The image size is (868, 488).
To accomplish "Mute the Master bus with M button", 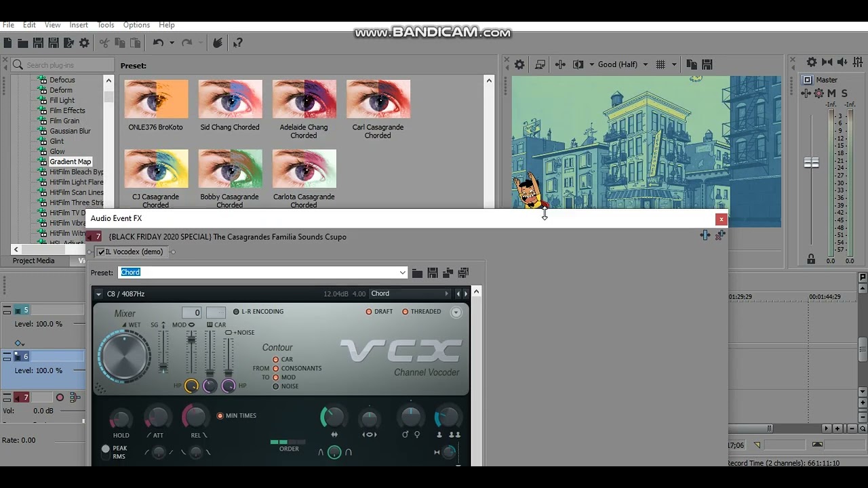I will [831, 94].
